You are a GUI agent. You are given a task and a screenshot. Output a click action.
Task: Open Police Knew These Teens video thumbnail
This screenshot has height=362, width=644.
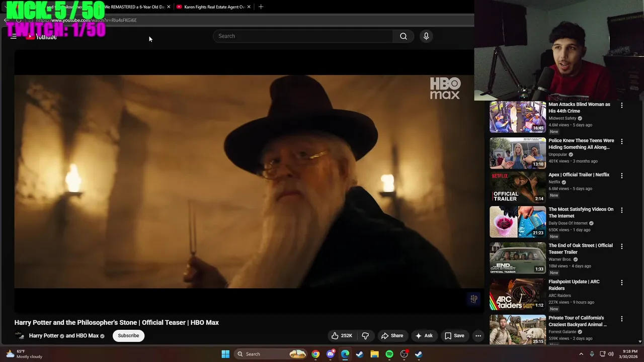coord(518,153)
